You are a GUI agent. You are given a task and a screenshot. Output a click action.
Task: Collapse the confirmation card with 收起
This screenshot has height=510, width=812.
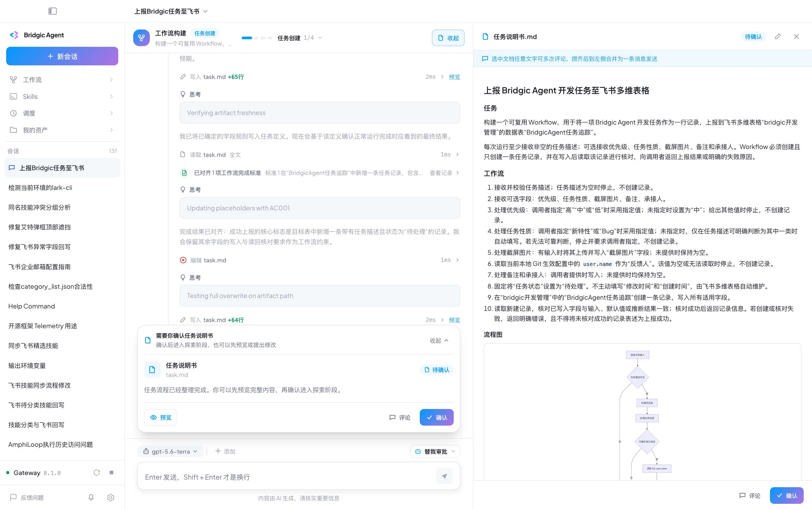click(x=439, y=340)
